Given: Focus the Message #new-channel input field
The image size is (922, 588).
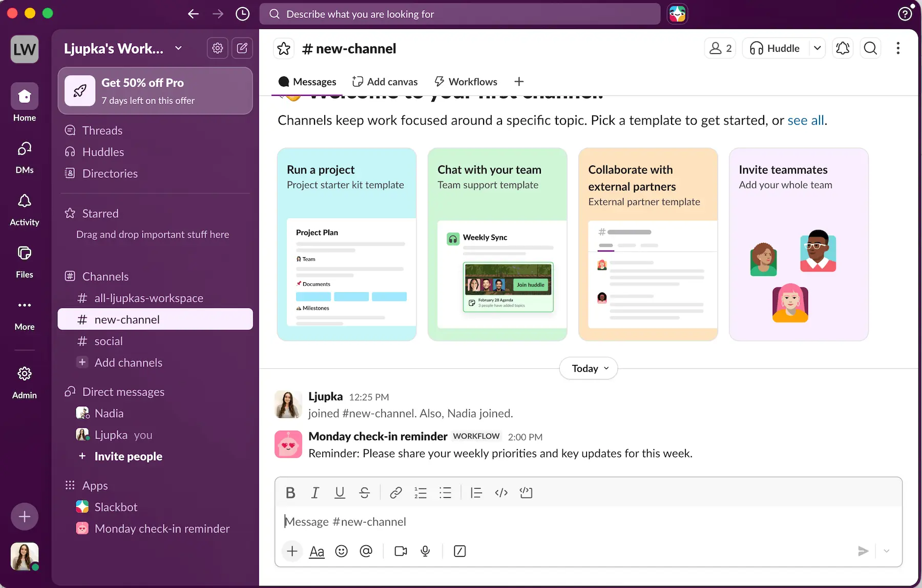Looking at the screenshot, I should coord(588,521).
